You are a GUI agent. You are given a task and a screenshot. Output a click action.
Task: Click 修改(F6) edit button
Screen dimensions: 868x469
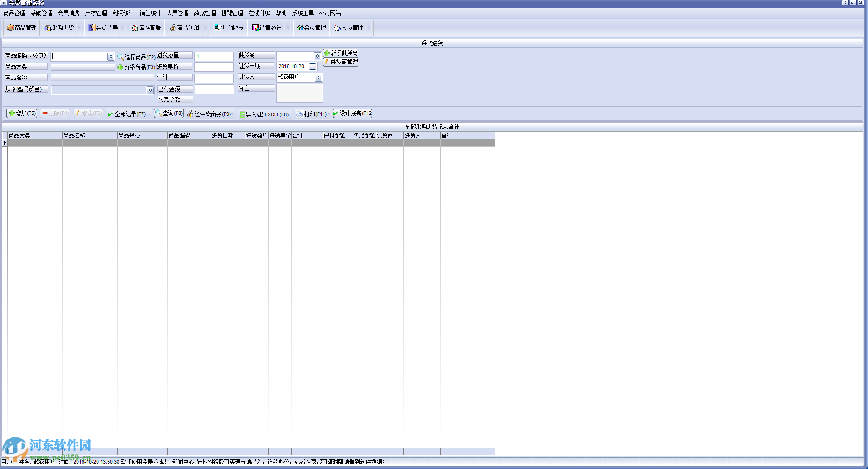(88, 113)
